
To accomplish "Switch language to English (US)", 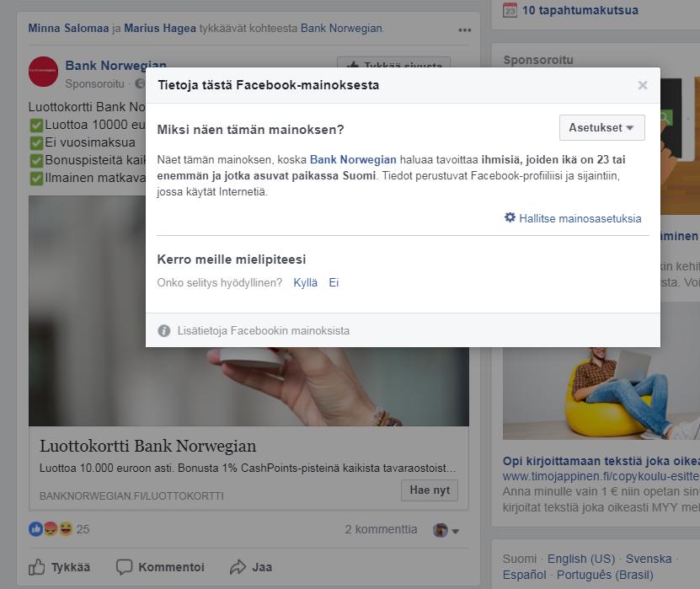I will pyautogui.click(x=581, y=559).
